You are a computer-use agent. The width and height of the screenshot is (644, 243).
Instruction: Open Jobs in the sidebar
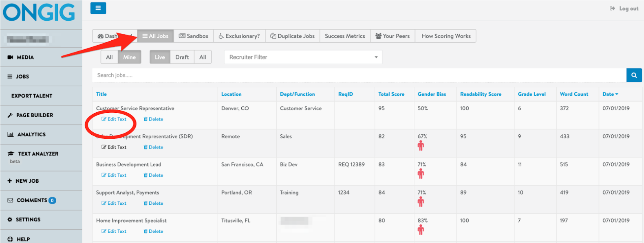pos(41,77)
